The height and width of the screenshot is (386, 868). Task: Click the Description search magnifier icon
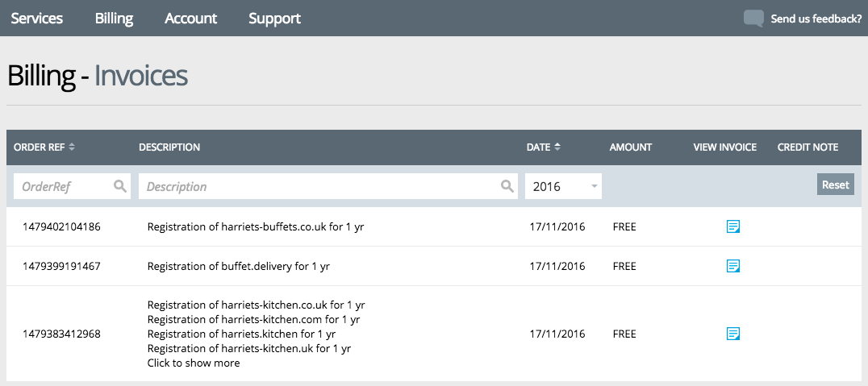tap(507, 186)
